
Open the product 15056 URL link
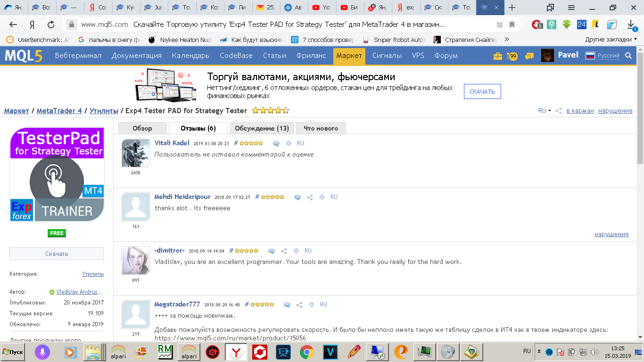click(230, 338)
